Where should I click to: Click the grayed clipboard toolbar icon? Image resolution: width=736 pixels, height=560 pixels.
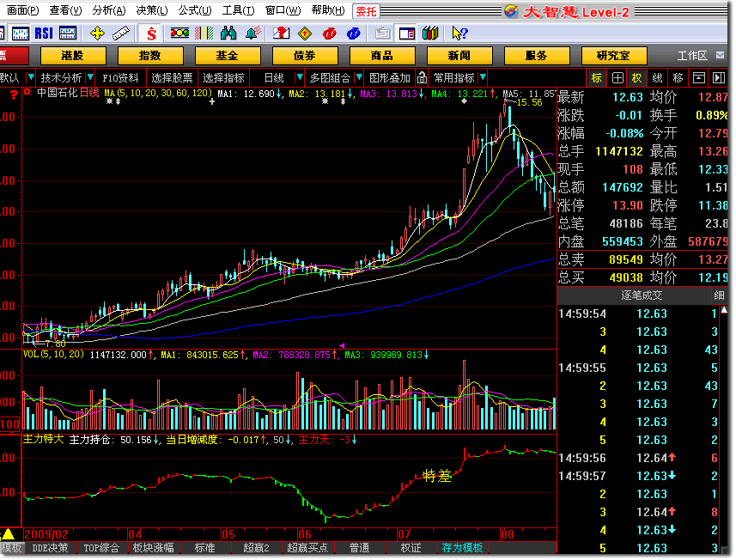383,33
